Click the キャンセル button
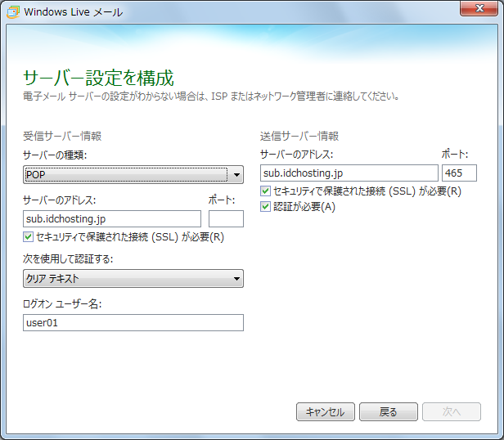 click(x=326, y=411)
